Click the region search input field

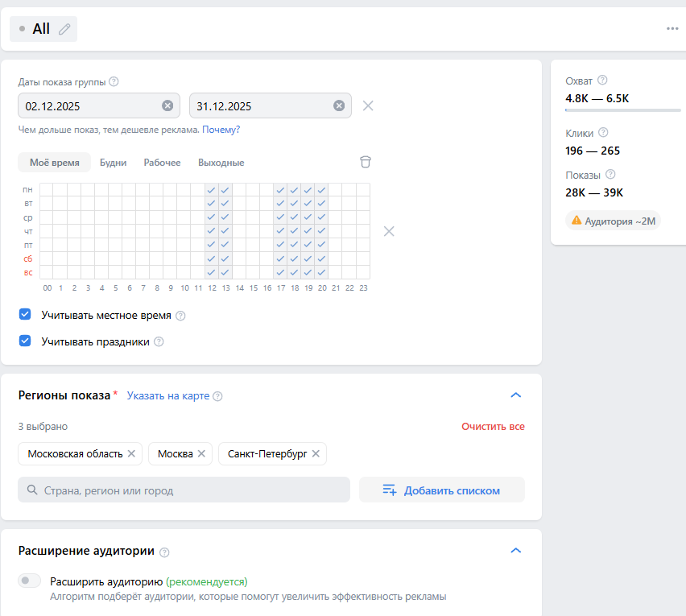[184, 490]
